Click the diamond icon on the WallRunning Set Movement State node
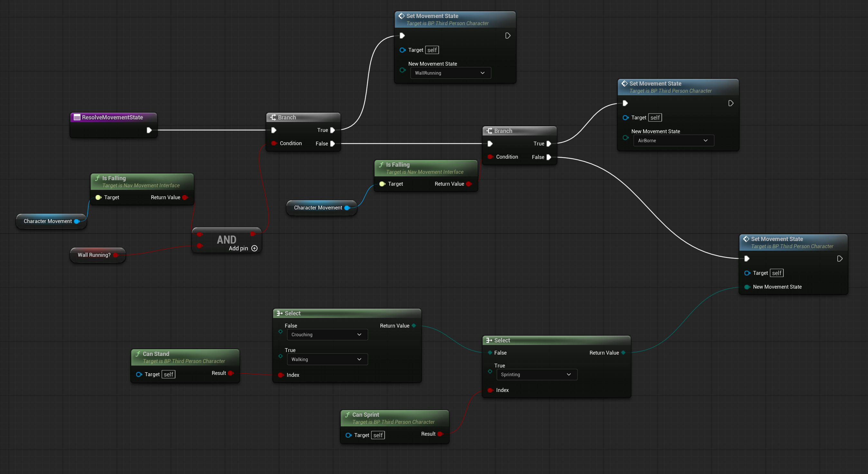The height and width of the screenshot is (474, 868). tap(401, 16)
